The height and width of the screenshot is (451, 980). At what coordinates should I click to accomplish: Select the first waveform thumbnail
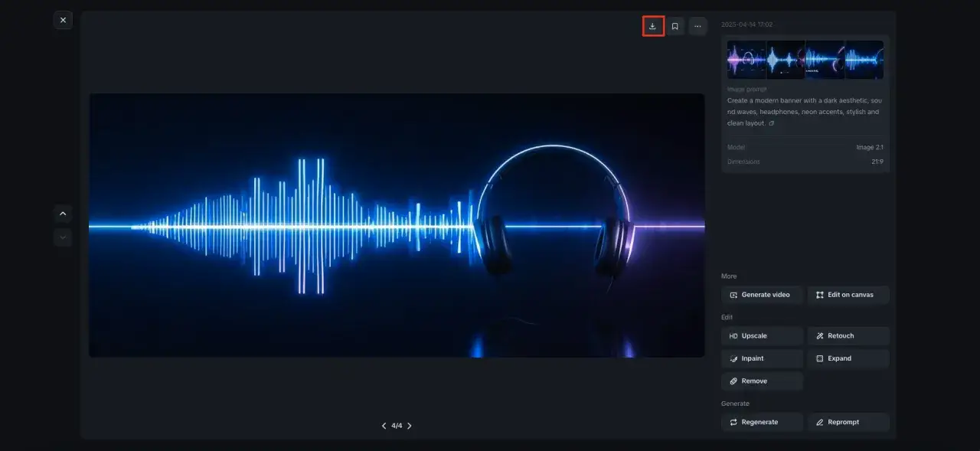click(x=746, y=59)
